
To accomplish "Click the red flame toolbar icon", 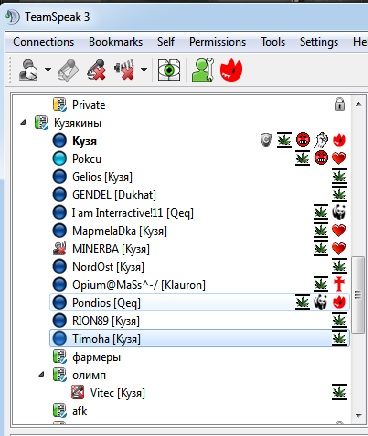I will click(x=231, y=70).
